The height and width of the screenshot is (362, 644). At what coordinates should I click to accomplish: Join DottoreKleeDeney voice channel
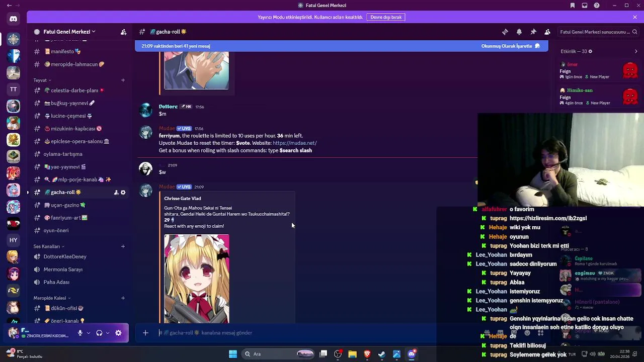click(x=79, y=257)
